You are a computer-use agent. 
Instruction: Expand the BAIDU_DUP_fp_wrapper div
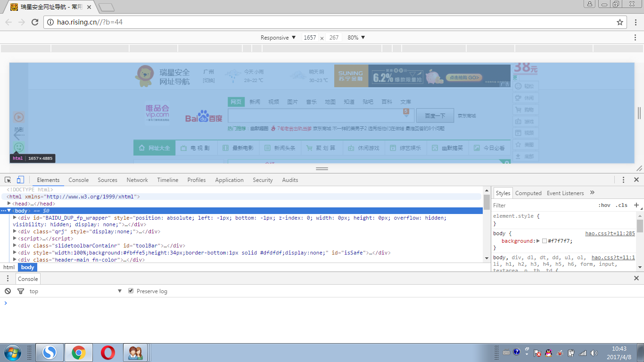pyautogui.click(x=15, y=217)
